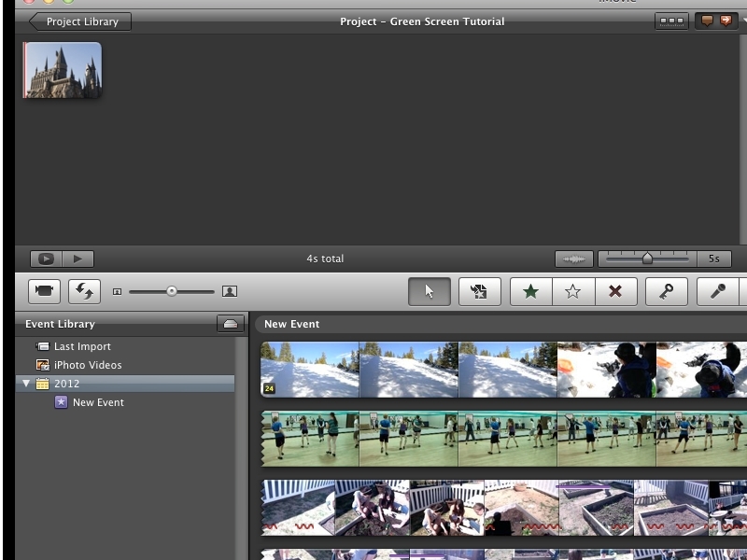Screen dimensions: 747x560
Task: Click the Event Library sidebar scrollbar
Action: (242, 448)
